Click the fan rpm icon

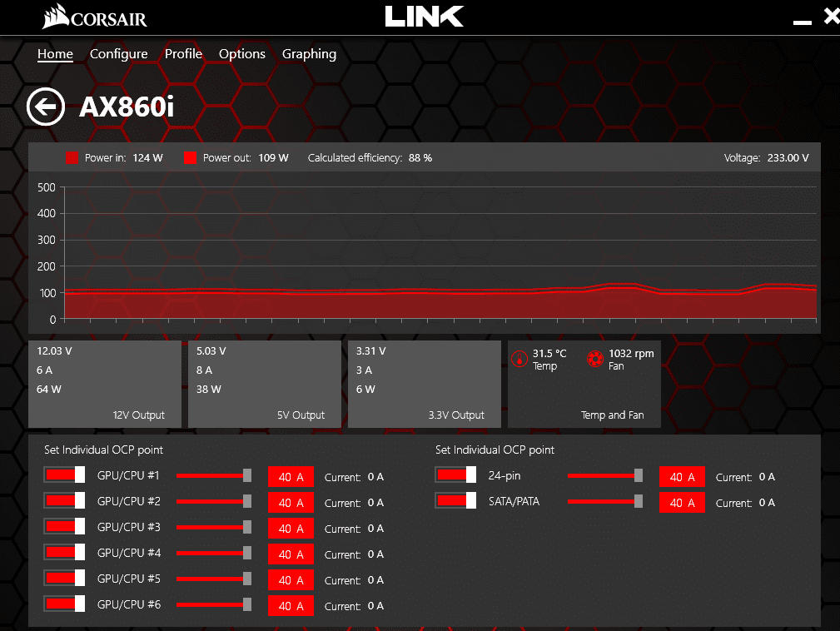pyautogui.click(x=595, y=359)
